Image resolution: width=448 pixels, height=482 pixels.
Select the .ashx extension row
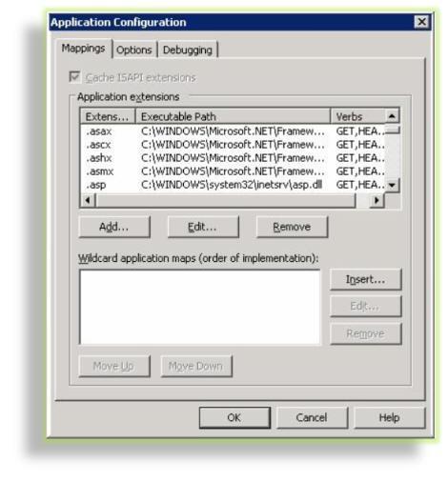(x=233, y=158)
